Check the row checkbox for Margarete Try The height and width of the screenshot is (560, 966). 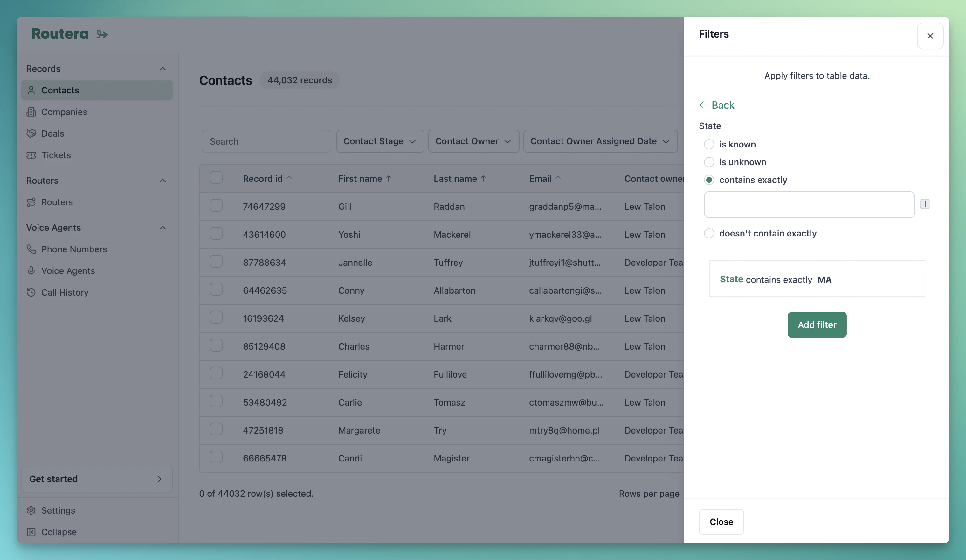point(216,429)
